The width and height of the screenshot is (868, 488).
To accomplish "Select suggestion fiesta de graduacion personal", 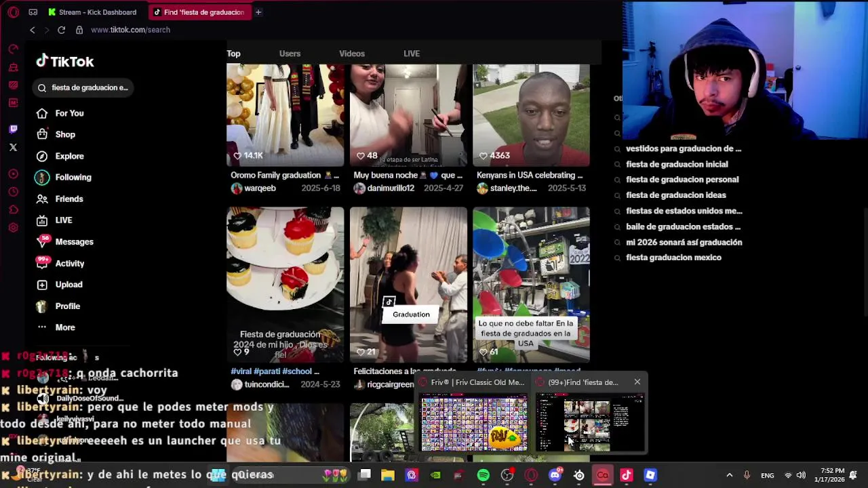I will [x=682, y=180].
